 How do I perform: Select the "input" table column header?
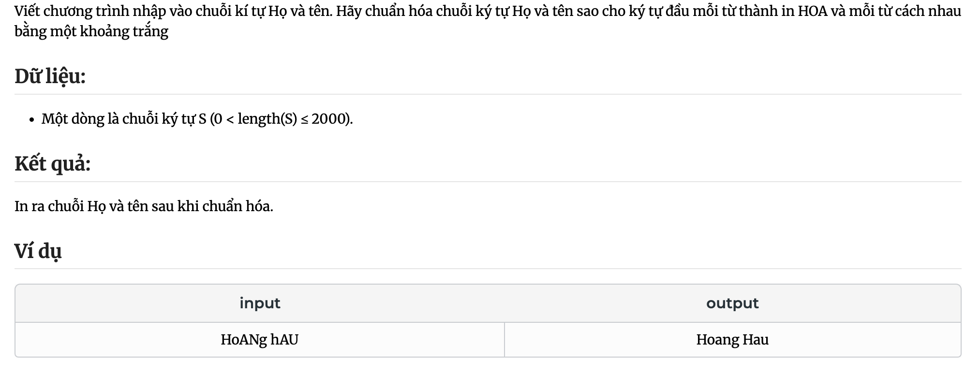click(x=260, y=303)
